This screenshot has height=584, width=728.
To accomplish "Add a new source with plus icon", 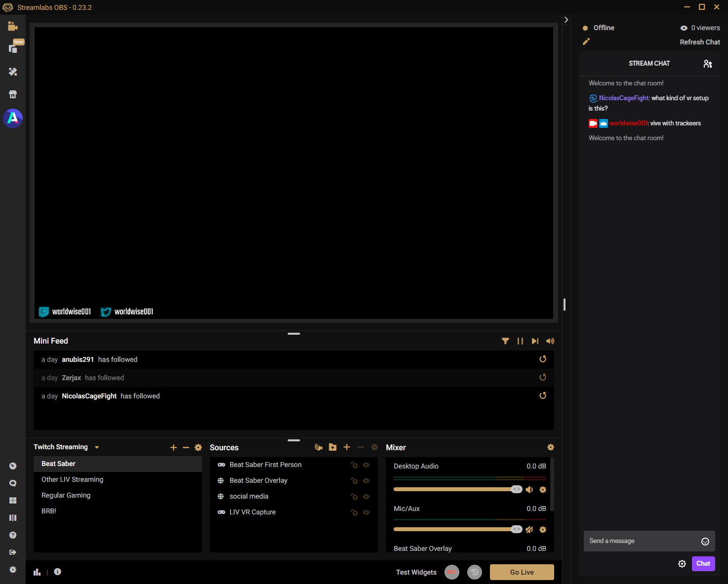I will pyautogui.click(x=347, y=447).
